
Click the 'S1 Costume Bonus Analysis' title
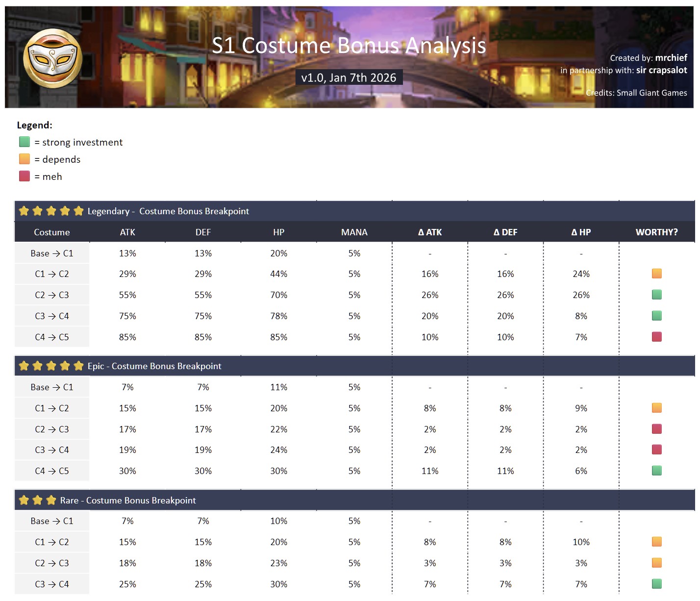(349, 46)
